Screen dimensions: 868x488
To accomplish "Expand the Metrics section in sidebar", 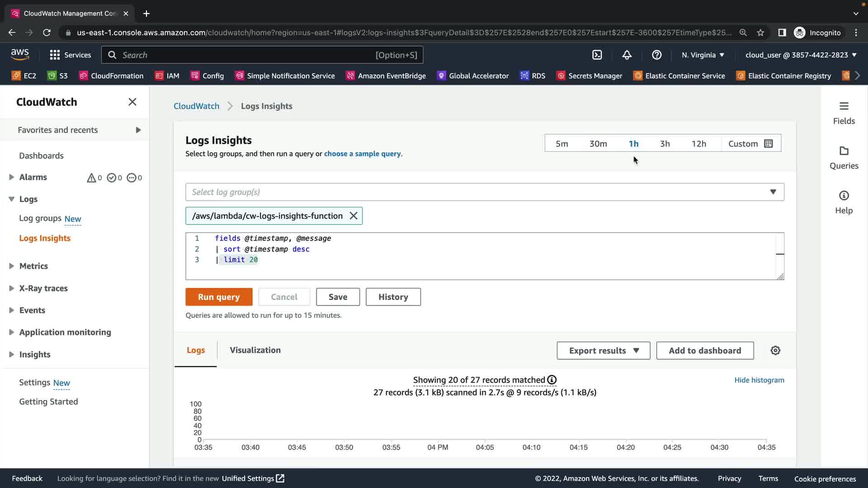I will point(33,266).
